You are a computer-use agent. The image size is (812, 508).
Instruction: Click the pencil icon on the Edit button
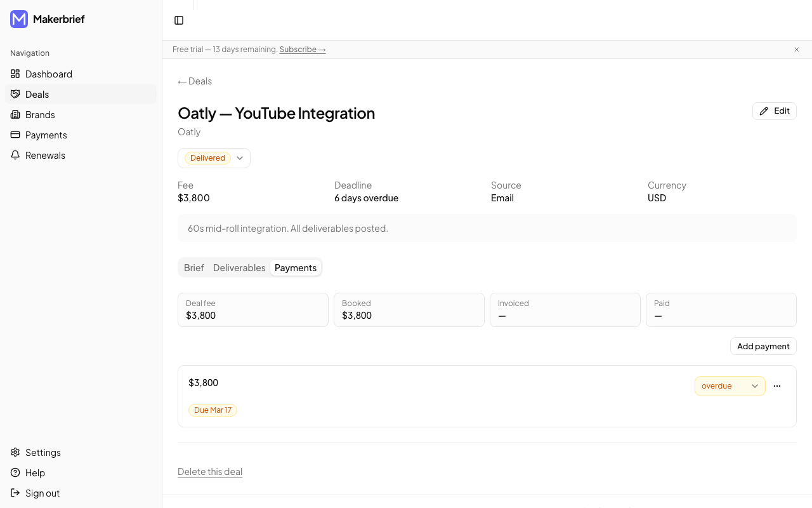click(763, 110)
